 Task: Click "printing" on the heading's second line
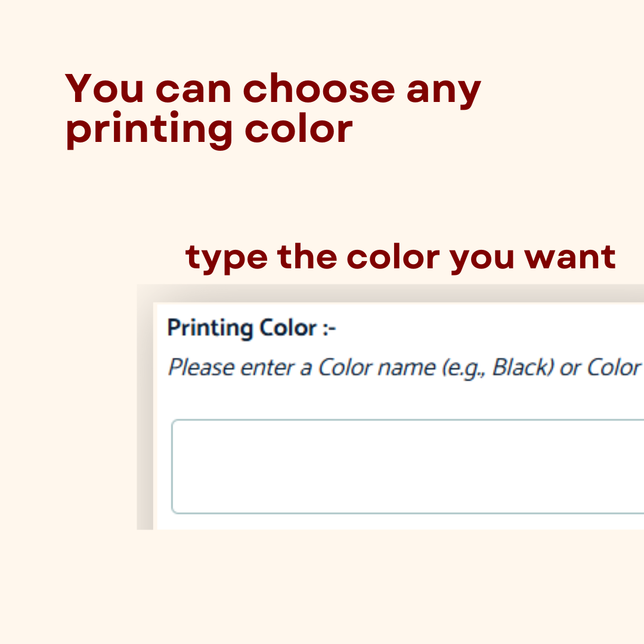pyautogui.click(x=149, y=131)
